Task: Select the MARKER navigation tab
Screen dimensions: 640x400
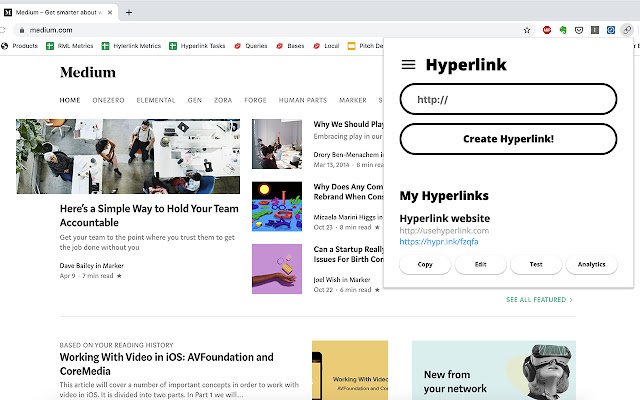Action: 353,100
